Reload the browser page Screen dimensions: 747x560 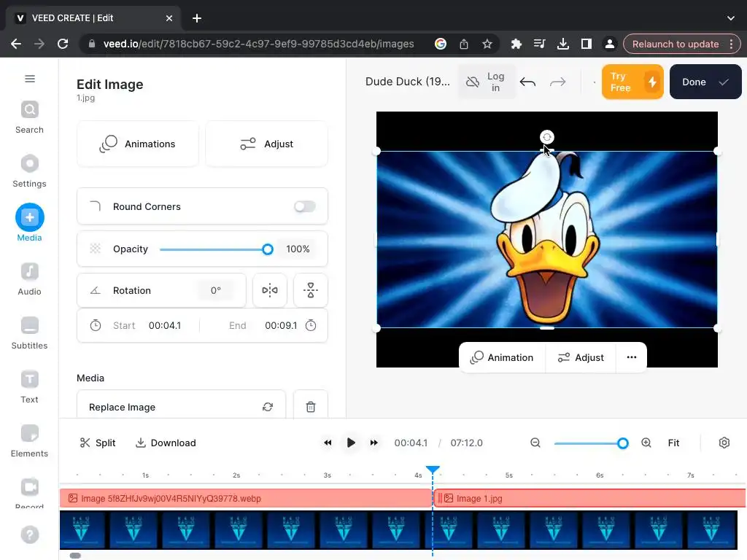tap(63, 44)
